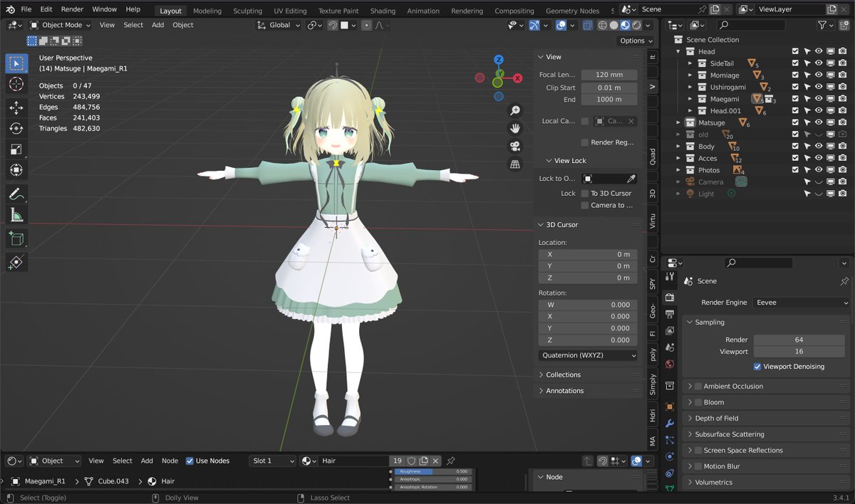Screen dimensions: 855x504
Task: Toggle lock To 3D Cursor checkbox
Action: (x=585, y=194)
